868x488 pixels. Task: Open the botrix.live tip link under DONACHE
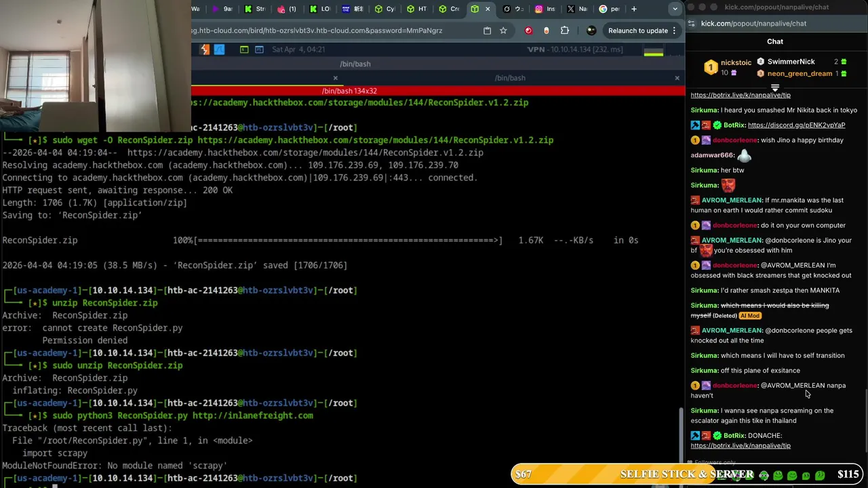point(741,446)
